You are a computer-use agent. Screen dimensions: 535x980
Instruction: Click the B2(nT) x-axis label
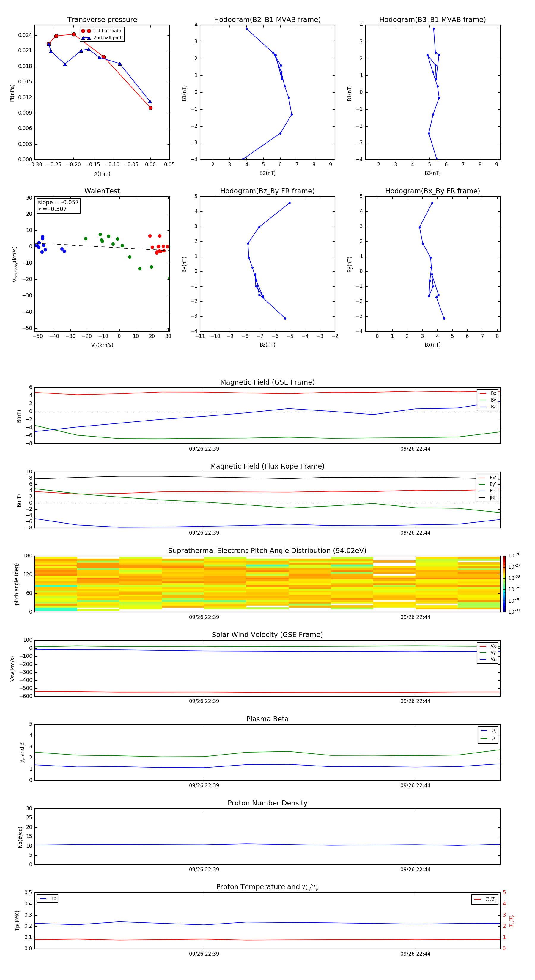pos(267,173)
